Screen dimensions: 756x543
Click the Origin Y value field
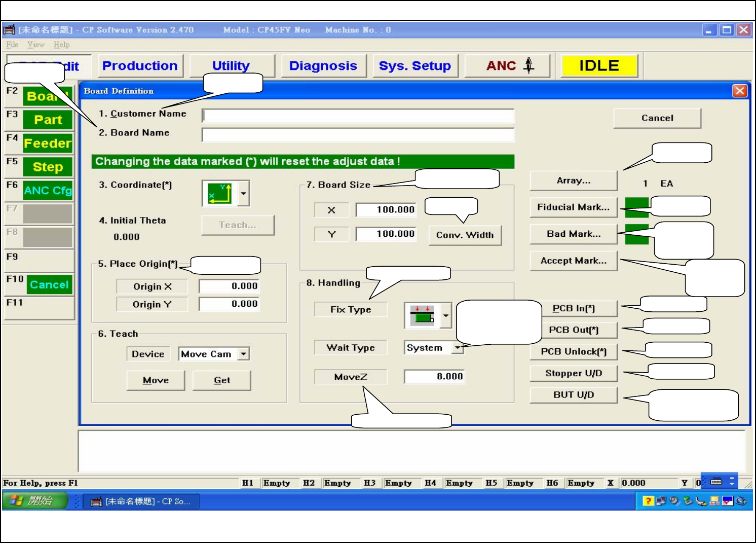tap(230, 304)
